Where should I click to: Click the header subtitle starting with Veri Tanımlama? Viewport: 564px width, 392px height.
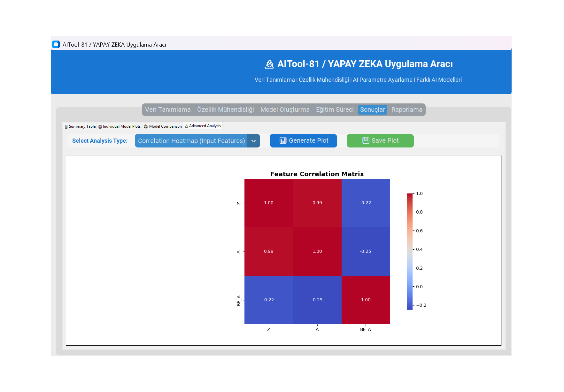358,80
